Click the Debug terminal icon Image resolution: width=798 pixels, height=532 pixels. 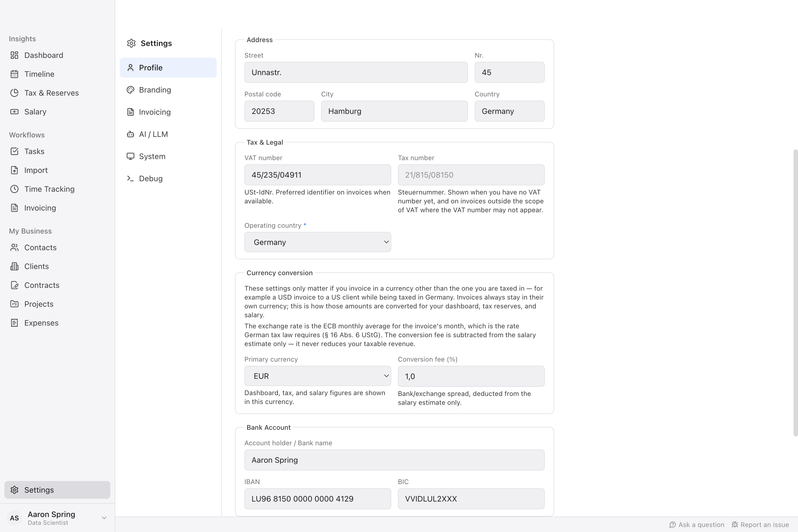pyautogui.click(x=130, y=178)
